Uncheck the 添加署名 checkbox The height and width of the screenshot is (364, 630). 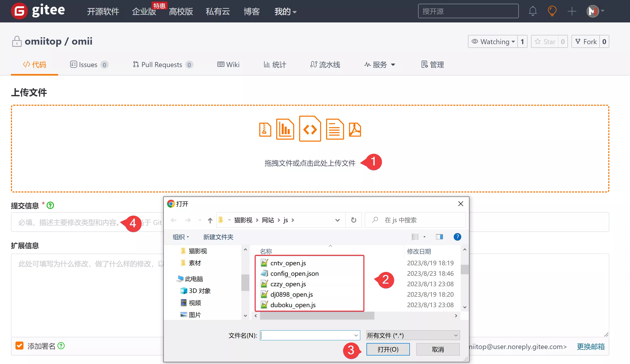coord(19,346)
